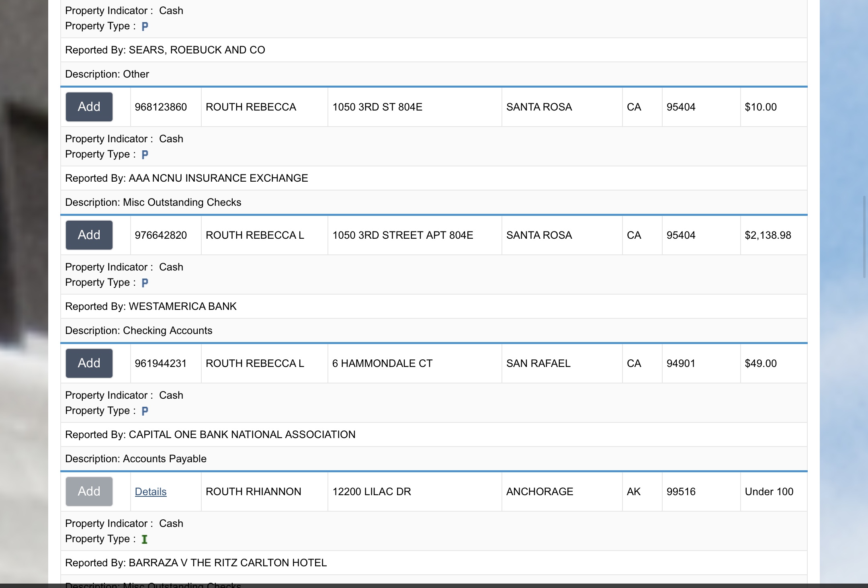Click the page vertical scrollbar thumb
This screenshot has height=588, width=868.
click(x=864, y=237)
